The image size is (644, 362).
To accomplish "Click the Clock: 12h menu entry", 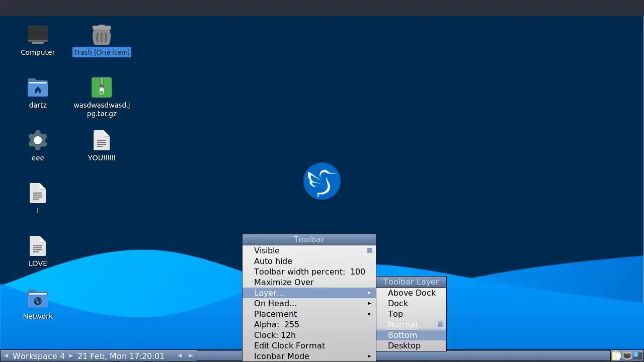I will click(309, 335).
